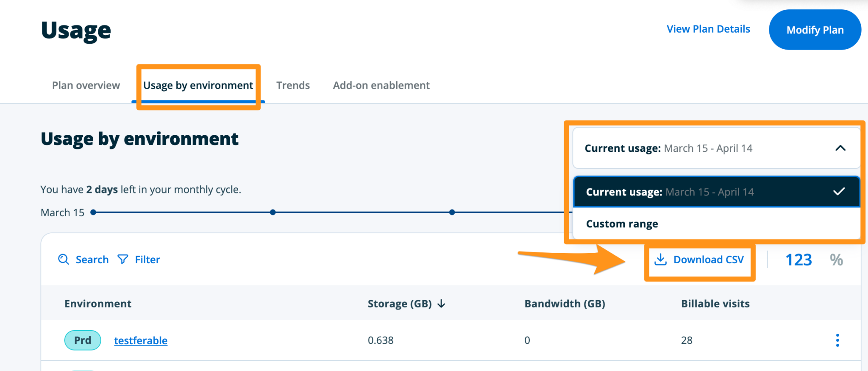
Task: Switch to the Trends tab
Action: 293,85
